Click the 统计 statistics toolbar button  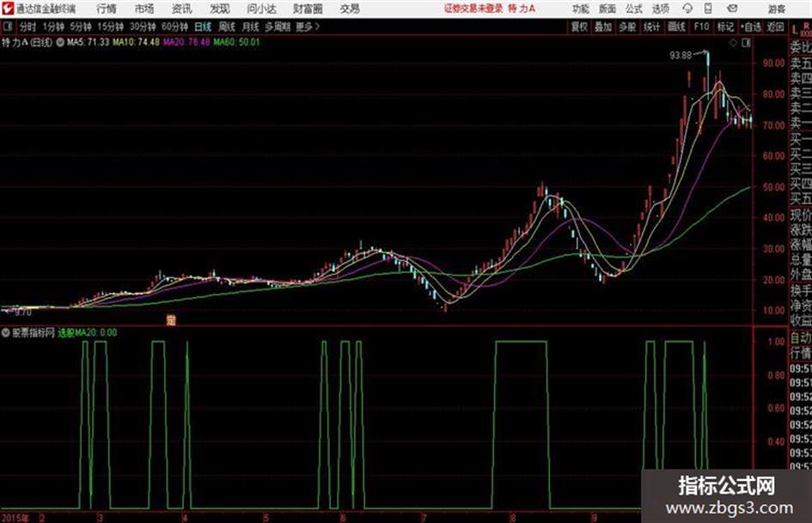coord(651,27)
